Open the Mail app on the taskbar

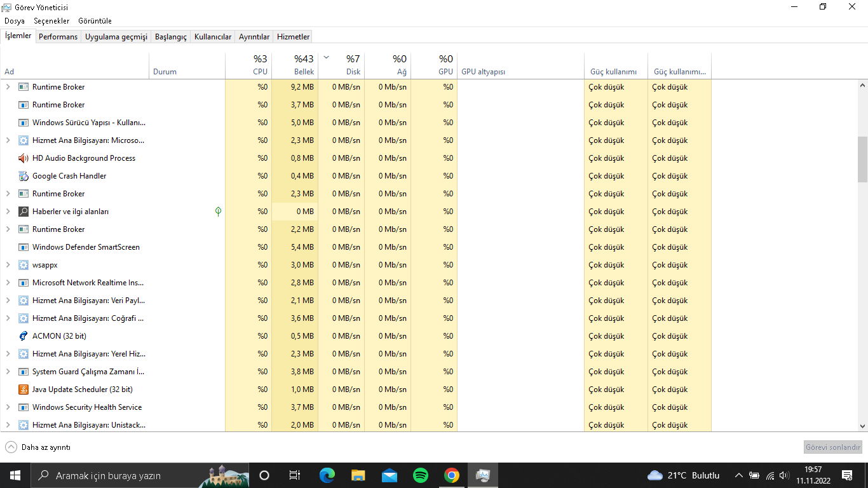390,475
